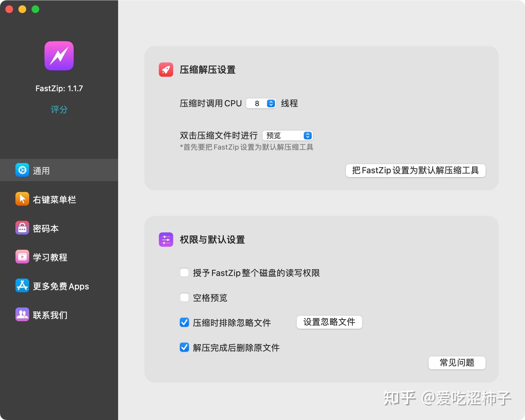Switch to the 密码本 section

(46, 228)
